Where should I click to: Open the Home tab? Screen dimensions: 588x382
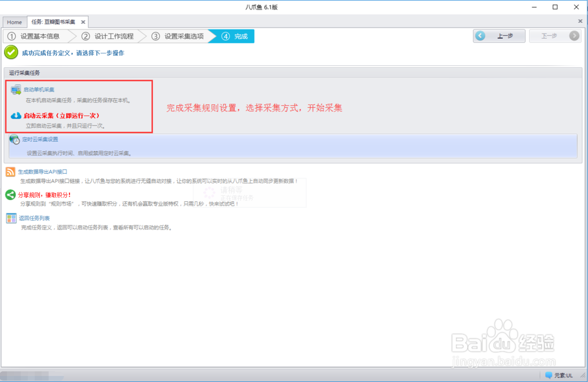14,22
